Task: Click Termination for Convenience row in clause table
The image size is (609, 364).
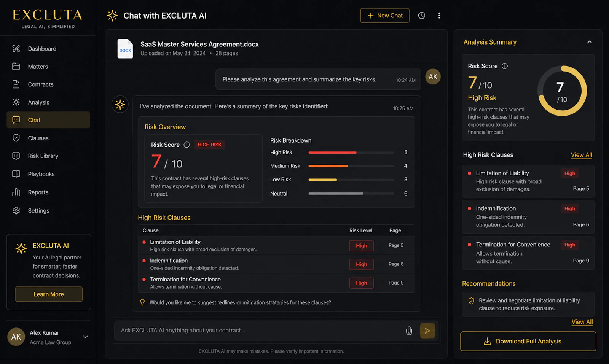Action: pyautogui.click(x=276, y=283)
